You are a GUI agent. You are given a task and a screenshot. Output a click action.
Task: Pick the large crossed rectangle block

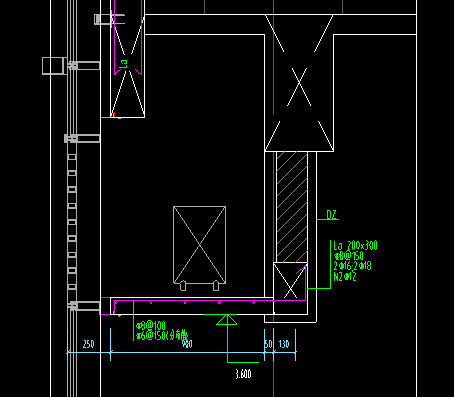pos(199,245)
